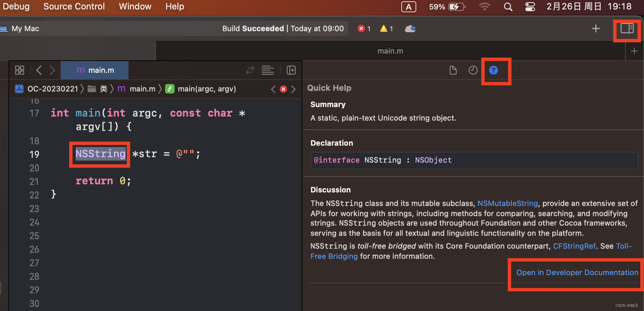Image resolution: width=644 pixels, height=311 pixels.
Task: Go forward in editor history
Action: click(52, 70)
